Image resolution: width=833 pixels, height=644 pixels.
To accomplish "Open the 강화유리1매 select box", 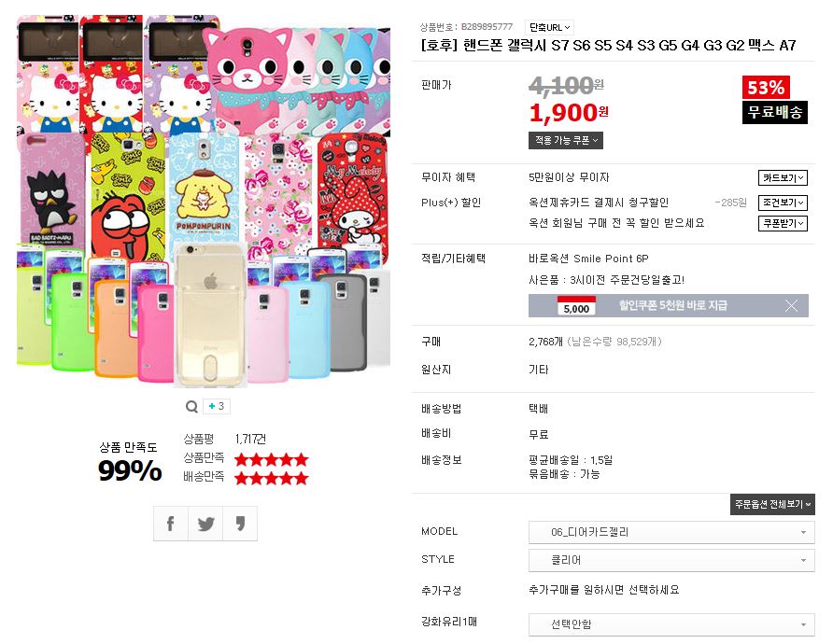I will point(671,623).
